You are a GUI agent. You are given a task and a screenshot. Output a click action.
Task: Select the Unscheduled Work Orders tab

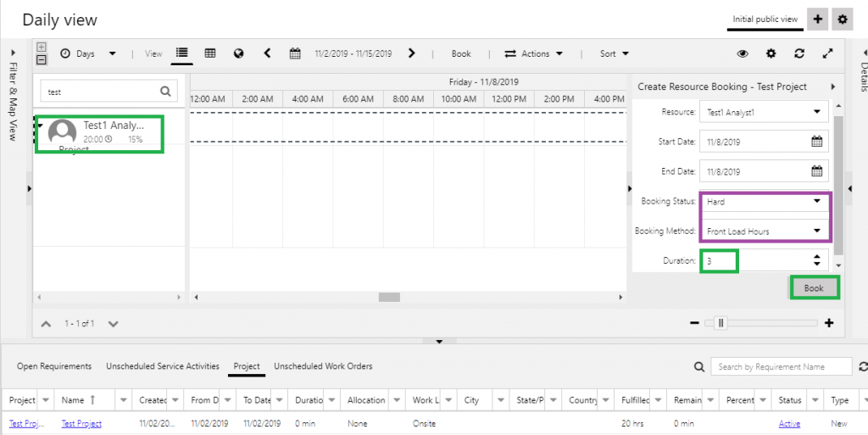tap(323, 366)
